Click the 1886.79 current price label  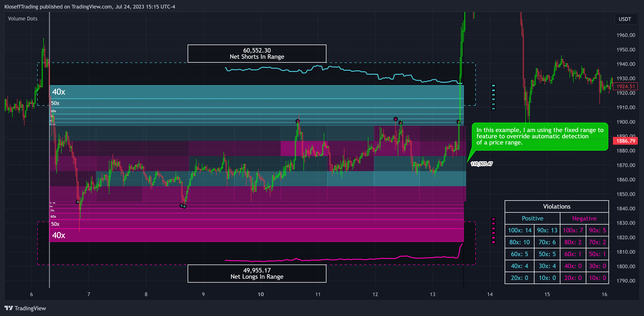pyautogui.click(x=626, y=141)
